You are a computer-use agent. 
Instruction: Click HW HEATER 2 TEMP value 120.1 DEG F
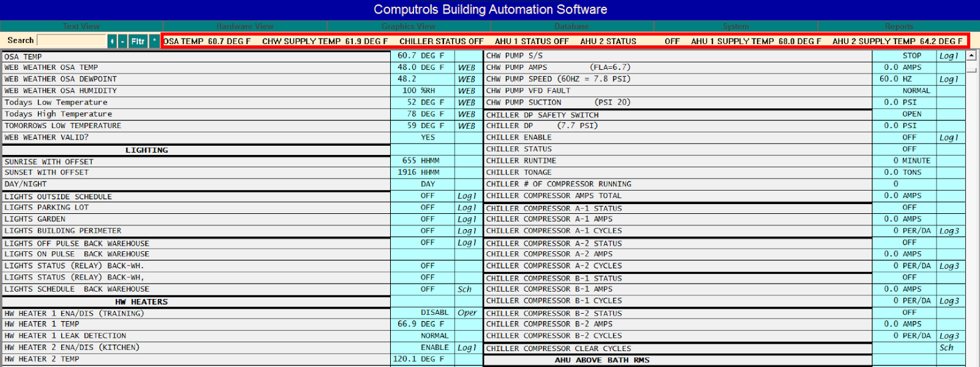pyautogui.click(x=421, y=359)
